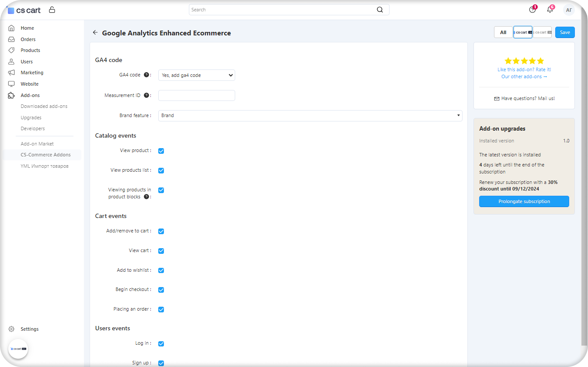Select the second greyed cs cart storefront switcher
The image size is (588, 367).
pos(542,32)
